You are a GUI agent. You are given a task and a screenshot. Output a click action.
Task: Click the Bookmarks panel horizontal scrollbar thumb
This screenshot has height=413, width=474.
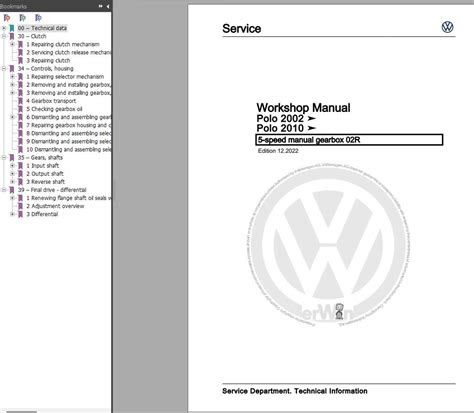[x=21, y=411]
